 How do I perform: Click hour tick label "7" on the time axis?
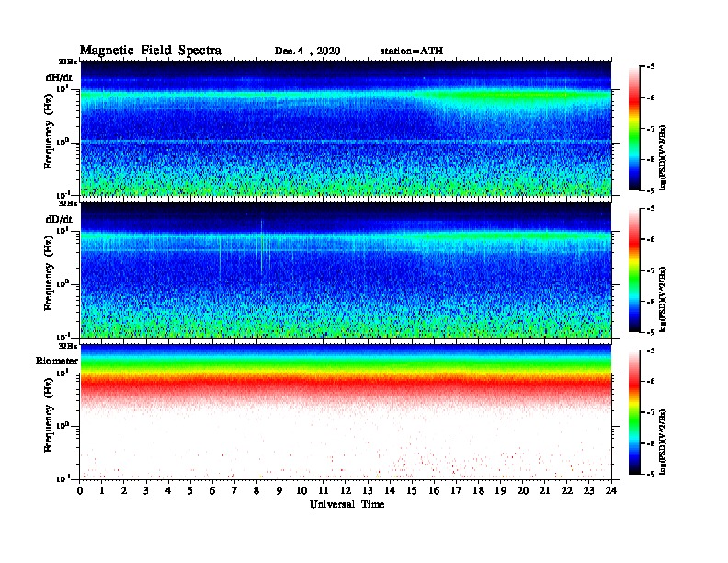tap(234, 490)
